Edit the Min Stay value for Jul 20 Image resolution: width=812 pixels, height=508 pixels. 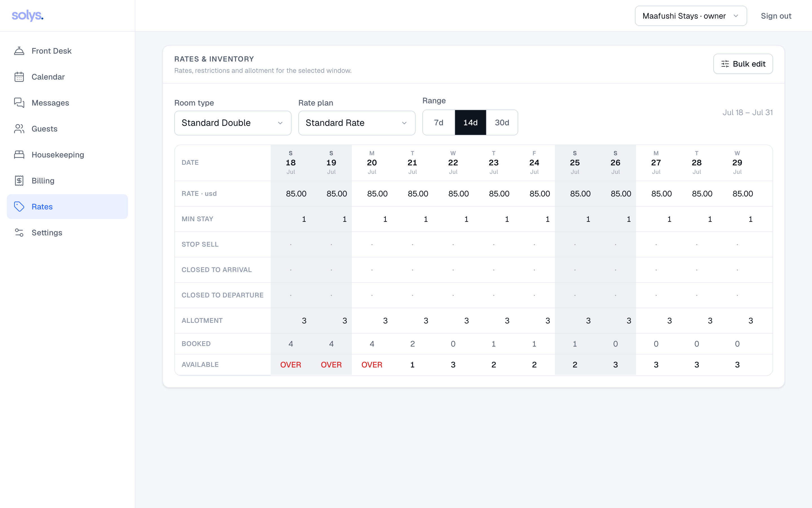(372, 219)
